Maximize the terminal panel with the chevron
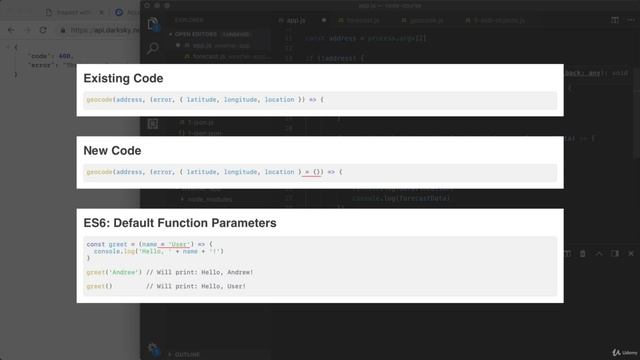 (x=599, y=253)
